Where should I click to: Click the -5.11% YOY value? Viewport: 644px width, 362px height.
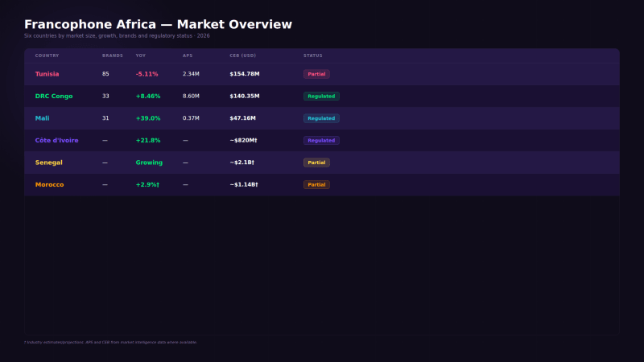pos(147,74)
